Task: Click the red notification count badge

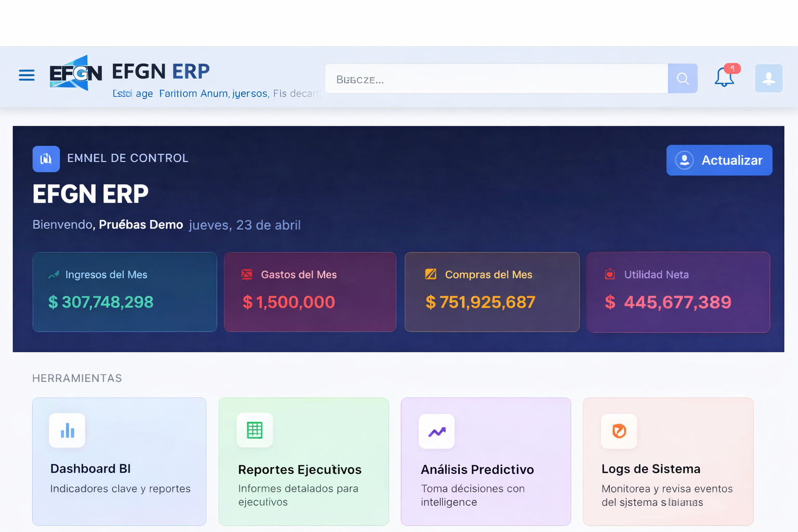Action: [x=733, y=68]
